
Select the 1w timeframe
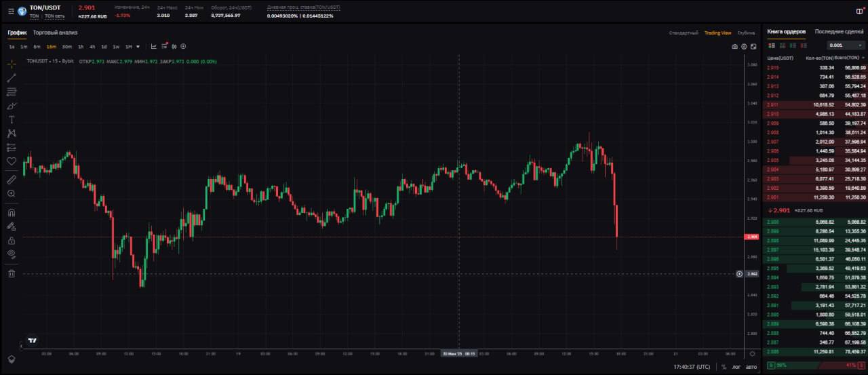pos(116,47)
